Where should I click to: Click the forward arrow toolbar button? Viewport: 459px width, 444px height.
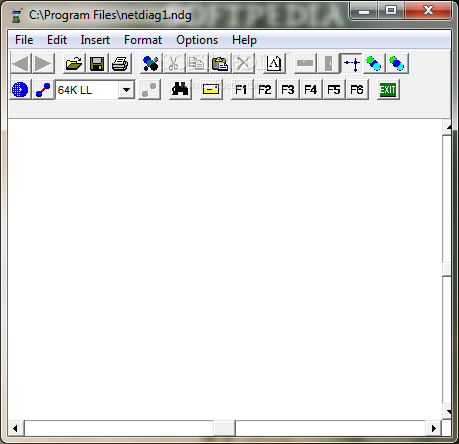pyautogui.click(x=44, y=63)
